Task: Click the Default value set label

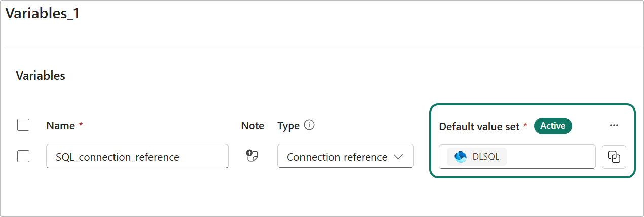Action: [479, 126]
